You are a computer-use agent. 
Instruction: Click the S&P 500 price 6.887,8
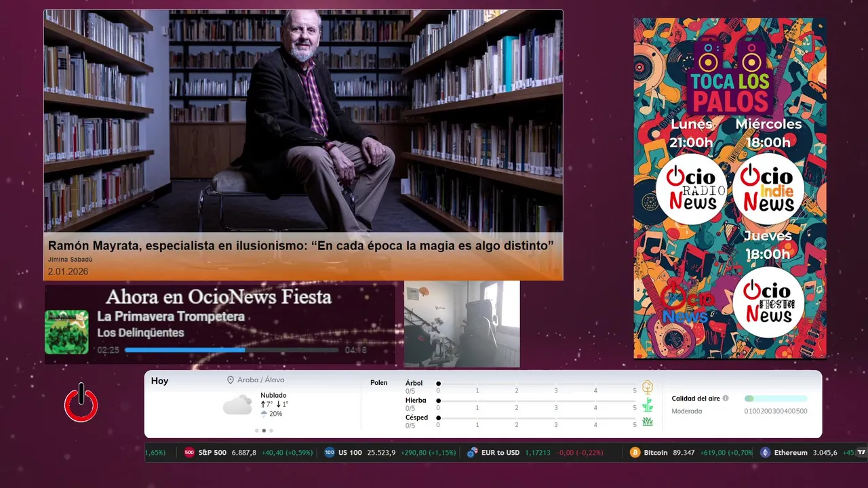tap(244, 452)
